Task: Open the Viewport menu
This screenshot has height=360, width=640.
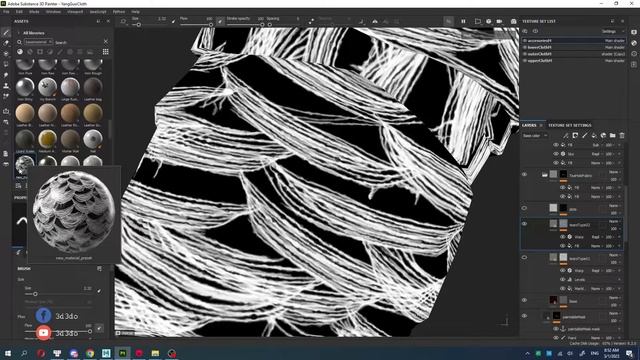Action: [x=75, y=12]
